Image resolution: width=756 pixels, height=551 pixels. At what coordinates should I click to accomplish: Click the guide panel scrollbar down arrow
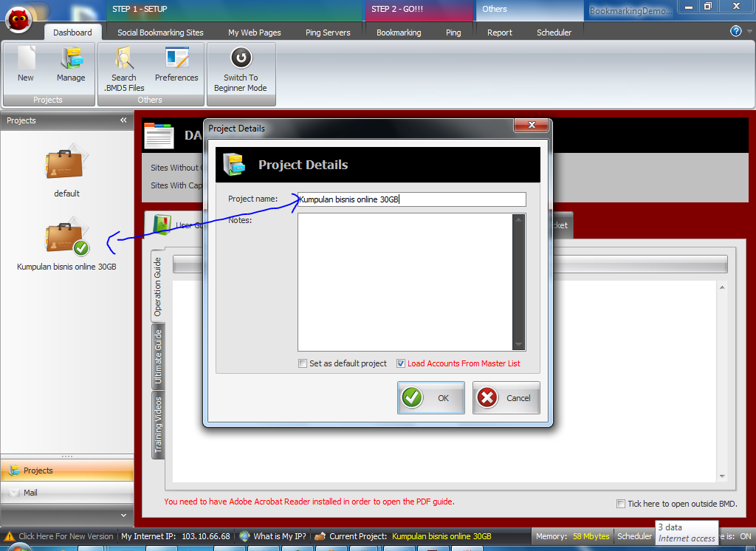[x=722, y=476]
